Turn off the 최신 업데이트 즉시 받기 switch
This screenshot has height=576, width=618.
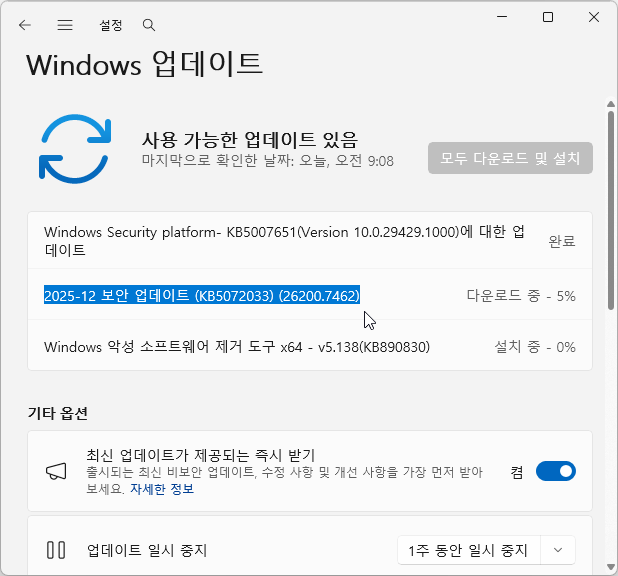(x=556, y=471)
